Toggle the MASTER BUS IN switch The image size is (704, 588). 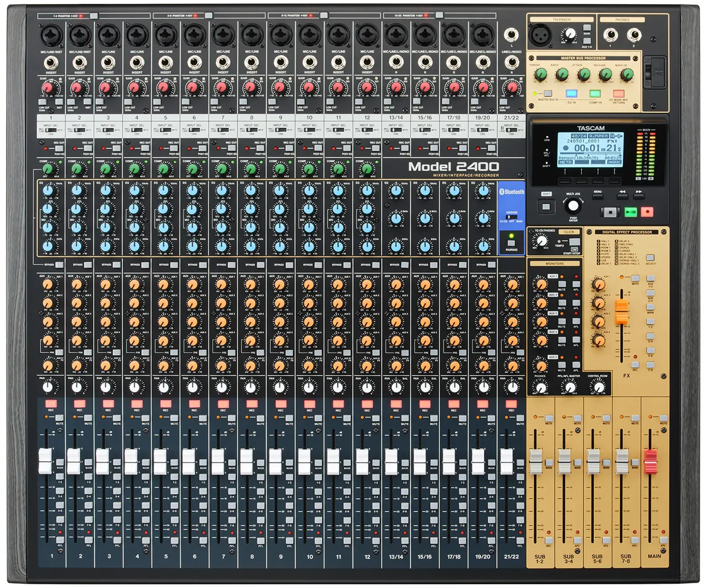548,94
